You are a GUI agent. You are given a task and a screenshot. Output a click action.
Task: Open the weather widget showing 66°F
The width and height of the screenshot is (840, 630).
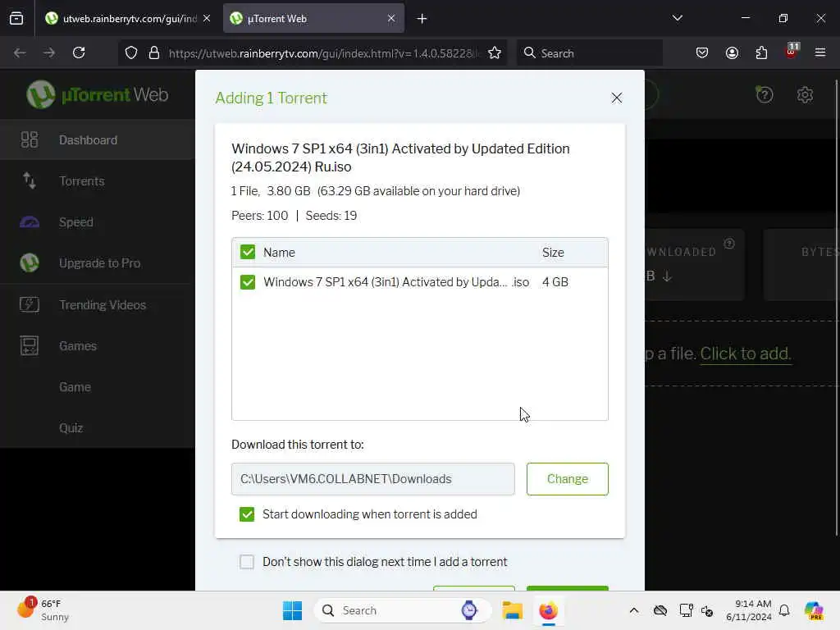tap(43, 609)
